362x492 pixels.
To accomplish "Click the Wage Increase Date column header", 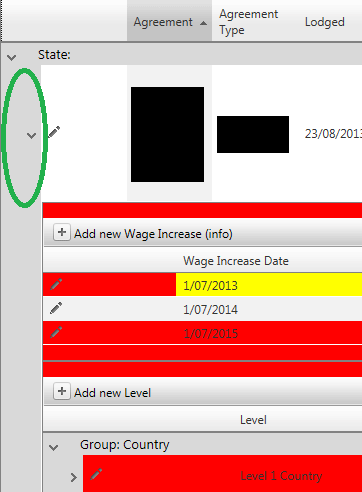I will (x=236, y=261).
